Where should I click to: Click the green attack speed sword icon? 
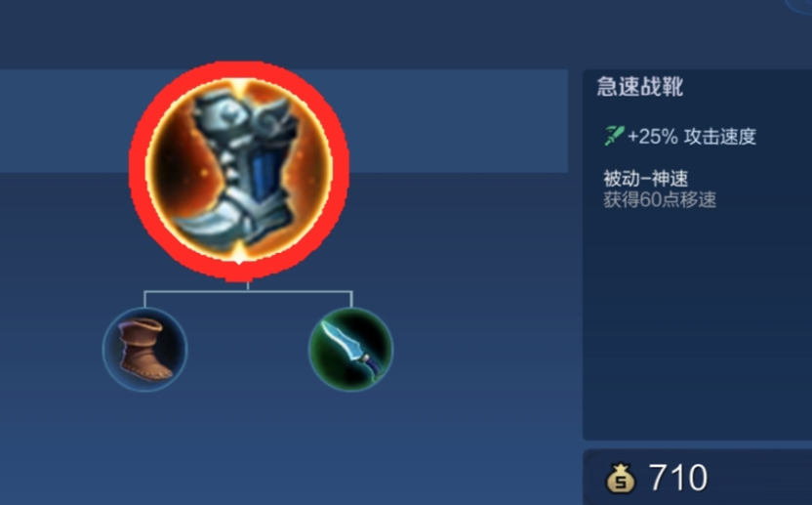click(614, 136)
